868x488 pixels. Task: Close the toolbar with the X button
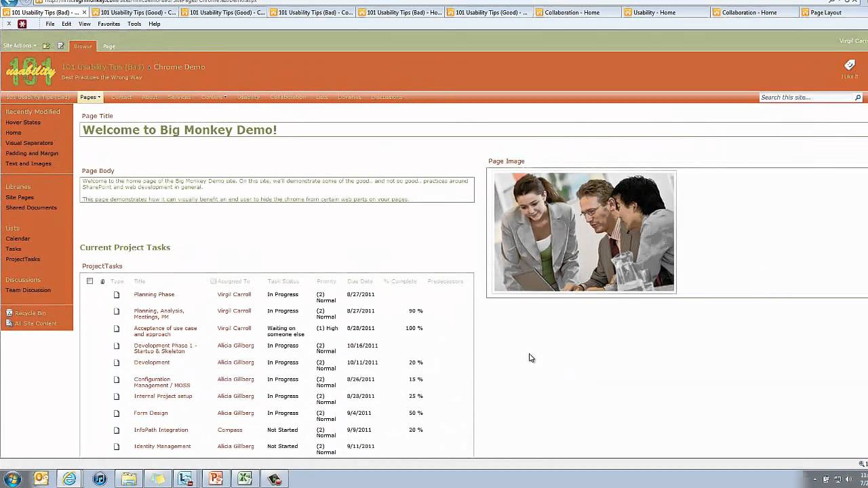(9, 24)
